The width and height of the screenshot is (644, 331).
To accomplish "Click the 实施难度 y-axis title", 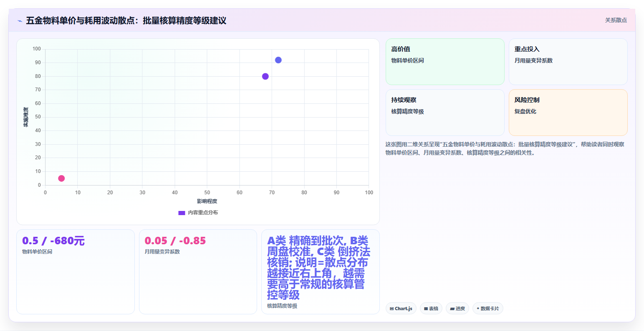I will click(x=26, y=117).
